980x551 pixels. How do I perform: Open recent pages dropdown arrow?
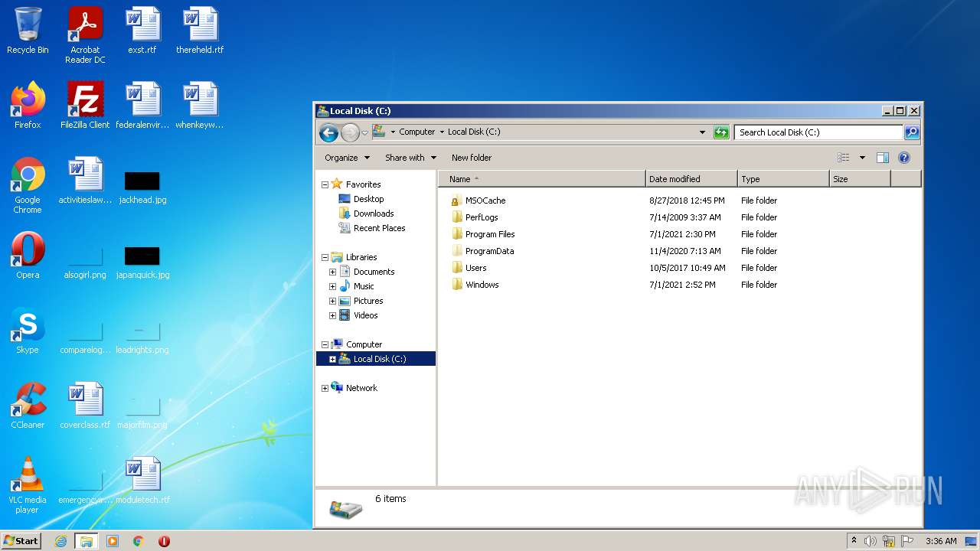click(364, 133)
